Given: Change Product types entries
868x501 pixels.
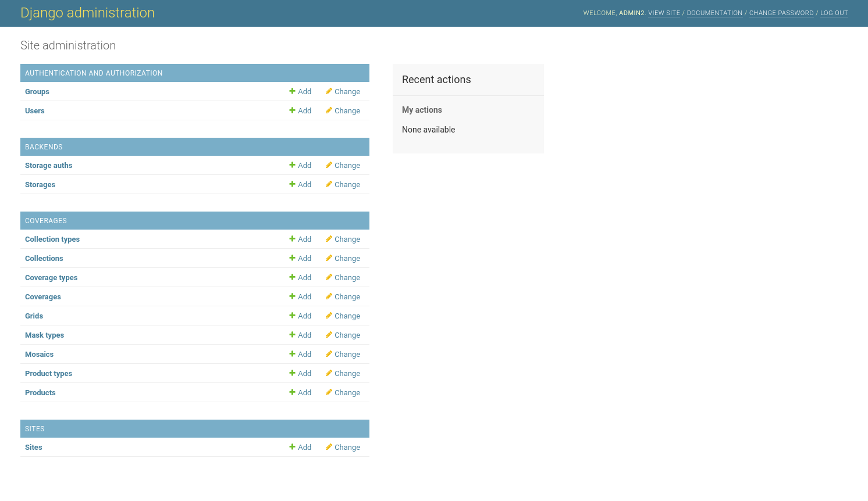Looking at the screenshot, I should [x=343, y=374].
